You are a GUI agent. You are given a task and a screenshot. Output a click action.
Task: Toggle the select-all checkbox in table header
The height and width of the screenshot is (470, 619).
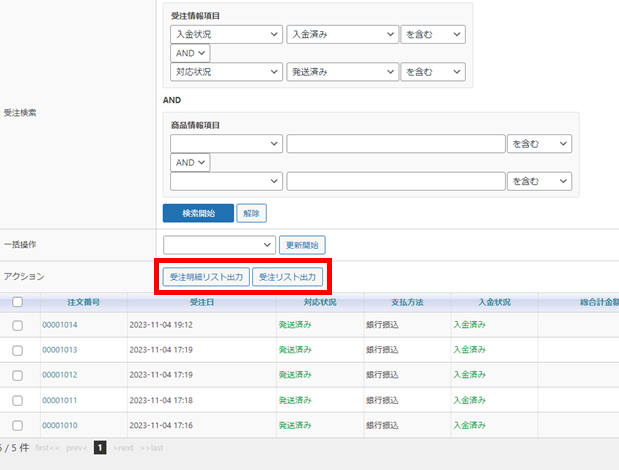[17, 302]
